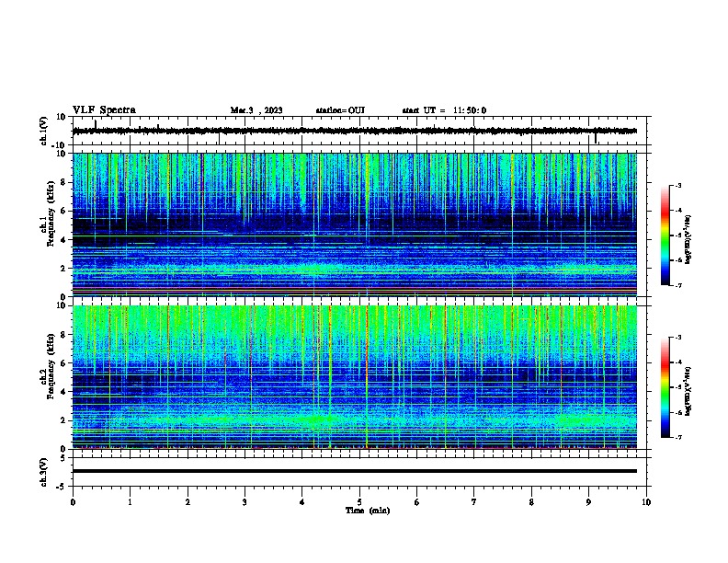Screen dimensions: 728x563
Task: Click the 'start UT = 11:50:0' label
Action: pos(444,110)
